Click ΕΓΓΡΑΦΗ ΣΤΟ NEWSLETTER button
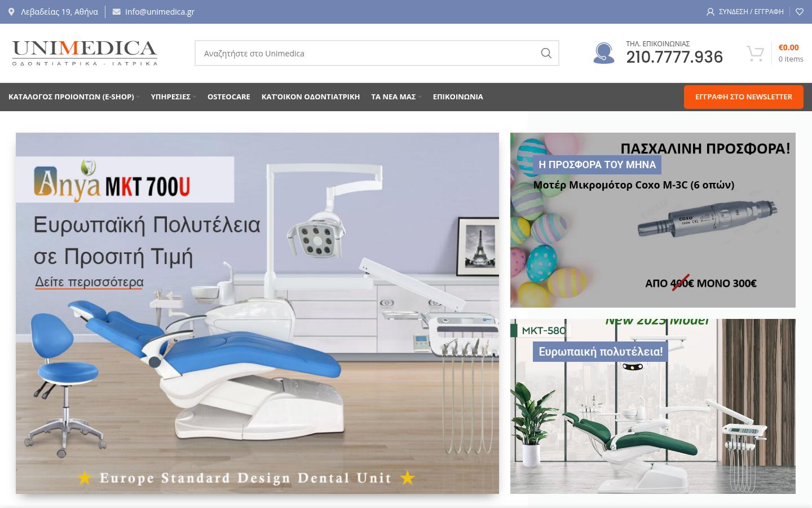 coord(744,97)
